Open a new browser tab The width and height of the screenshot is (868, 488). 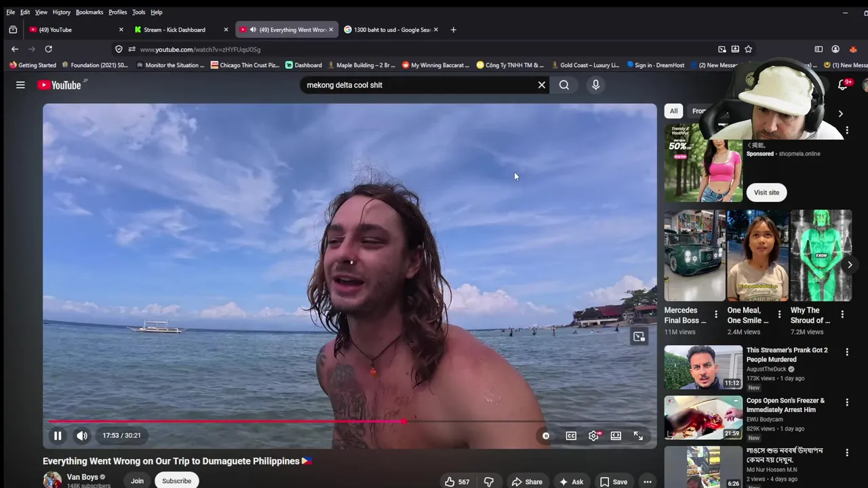pyautogui.click(x=453, y=30)
